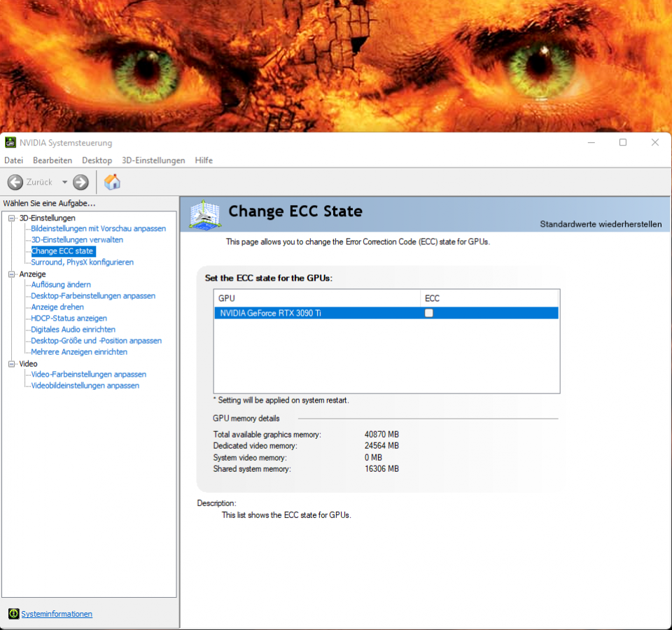Click the Systeminformationen icon
672x630 pixels.
[x=14, y=614]
